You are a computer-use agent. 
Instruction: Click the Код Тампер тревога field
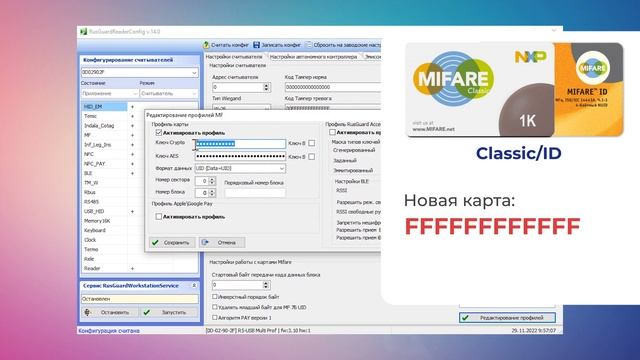(333, 108)
